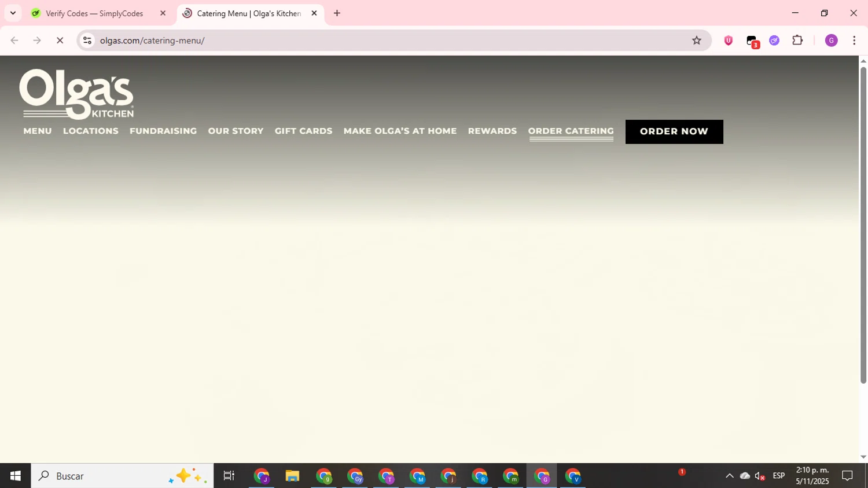Click the Buscar taskbar search box
Screen dimensions: 868x488
122,476
